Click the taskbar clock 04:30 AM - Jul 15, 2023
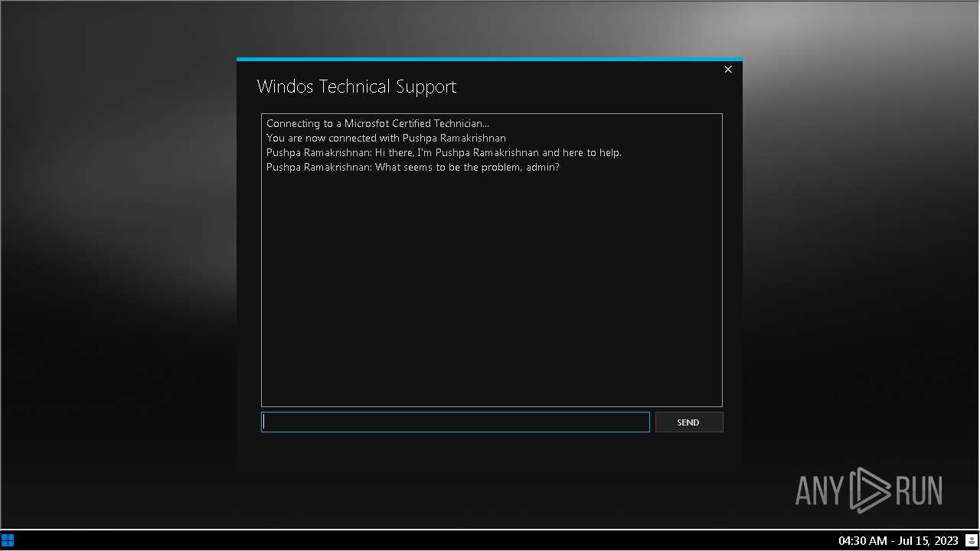The height and width of the screenshot is (551, 980). coord(898,540)
